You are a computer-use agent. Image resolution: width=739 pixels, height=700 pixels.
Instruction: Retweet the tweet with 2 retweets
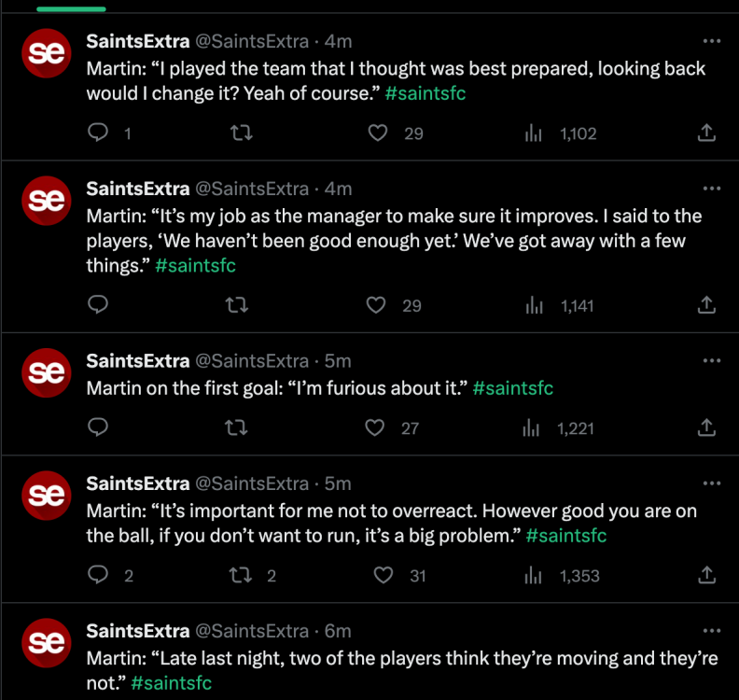pyautogui.click(x=240, y=575)
